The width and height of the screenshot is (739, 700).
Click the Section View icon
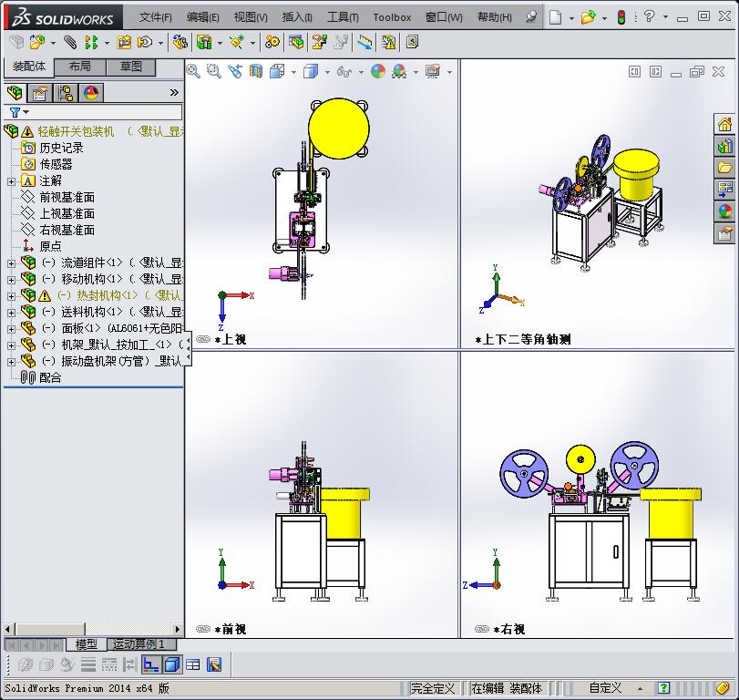256,72
